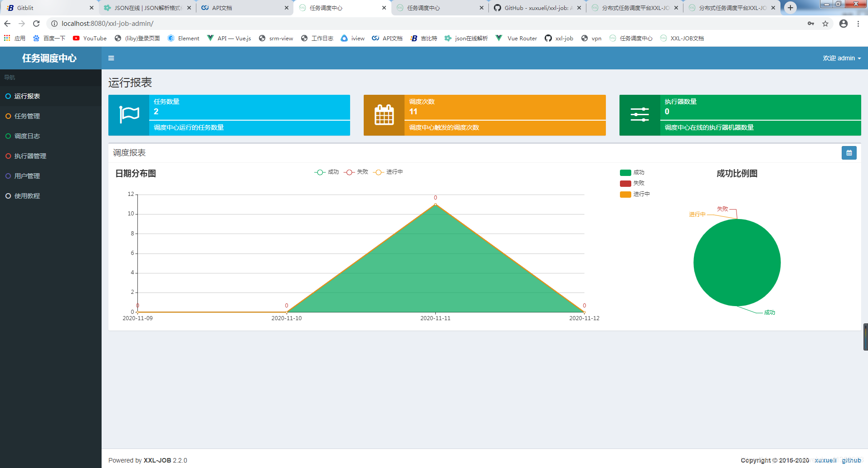Open the xuxueli footer link
This screenshot has height=468, width=868.
[x=825, y=460]
